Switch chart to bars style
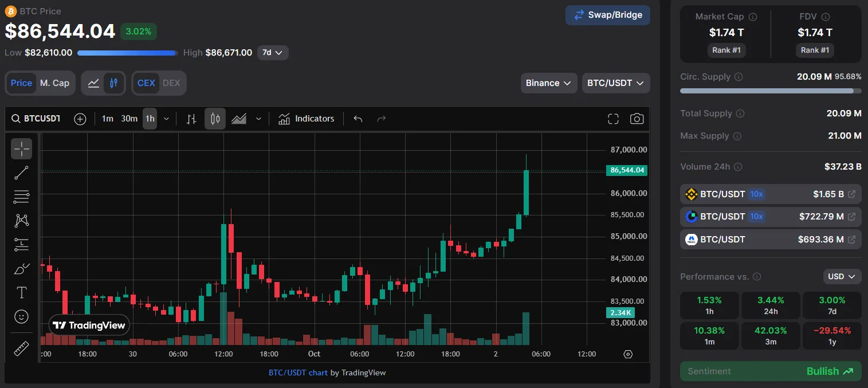The image size is (868, 388). [192, 119]
